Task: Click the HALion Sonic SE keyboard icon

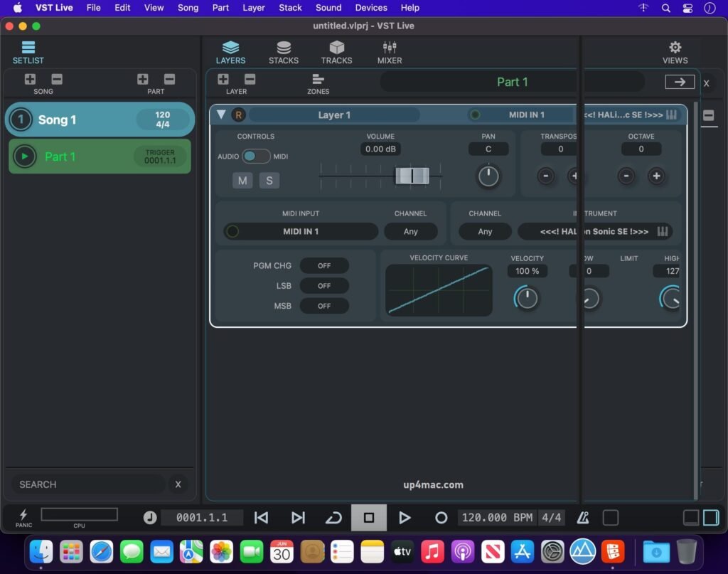Action: 661,231
